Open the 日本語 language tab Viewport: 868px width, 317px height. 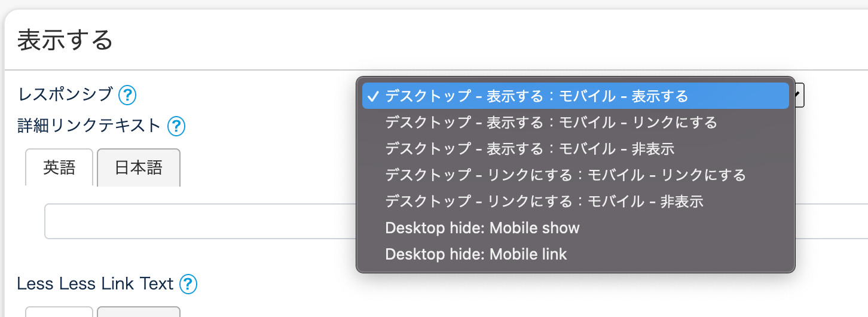point(139,167)
